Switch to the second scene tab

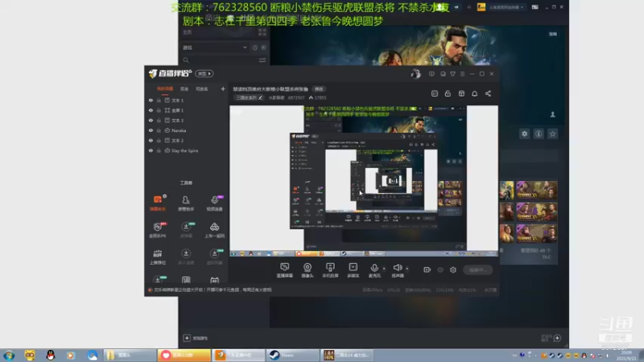pyautogui.click(x=184, y=88)
